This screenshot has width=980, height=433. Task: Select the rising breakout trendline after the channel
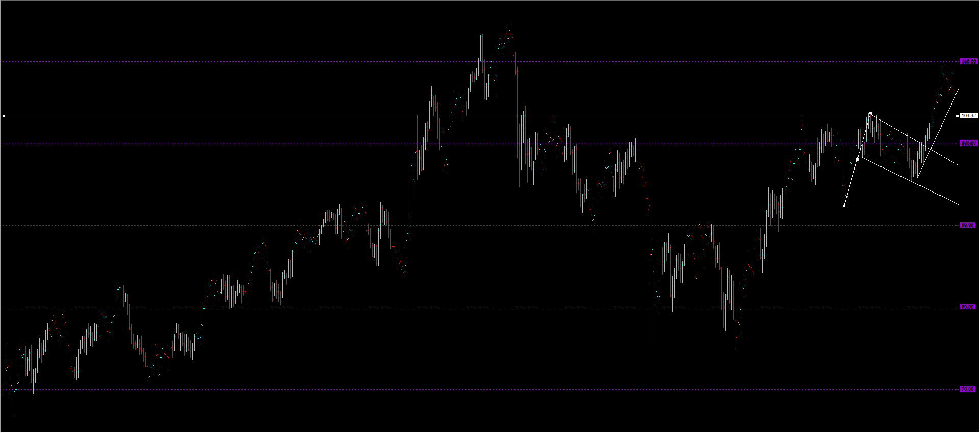pyautogui.click(x=938, y=133)
